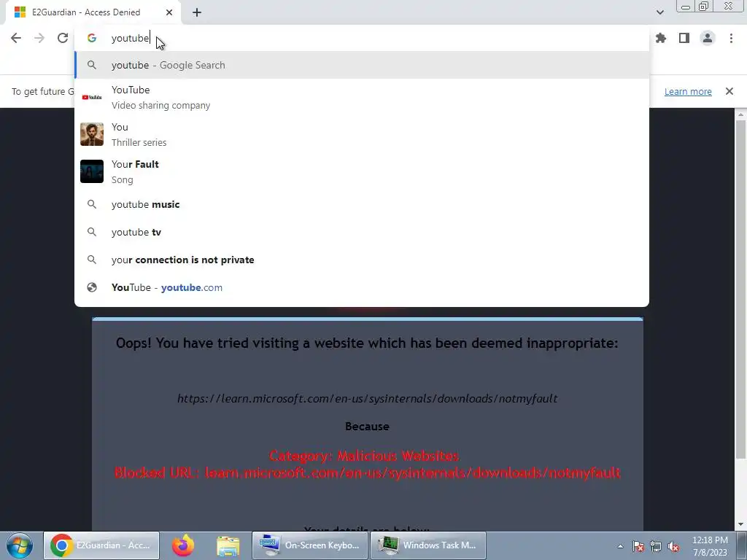
Task: Open the 'Learn more' link in infobar
Action: pyautogui.click(x=688, y=91)
